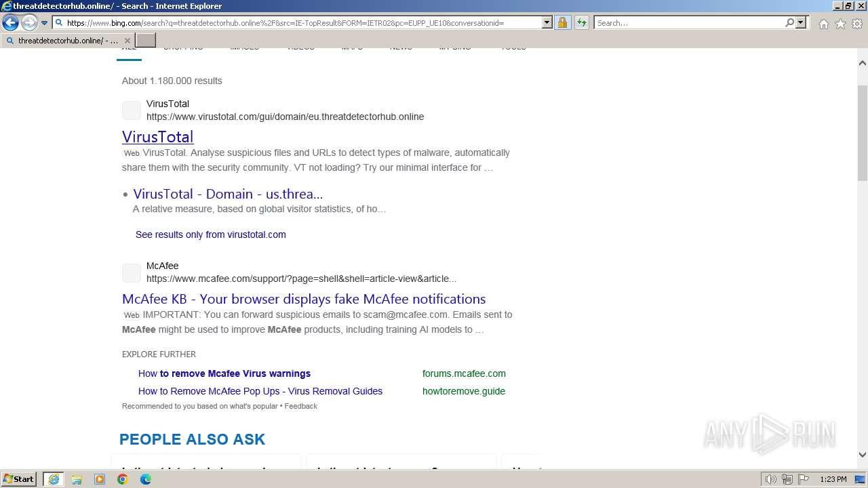Image resolution: width=868 pixels, height=488 pixels.
Task: Go back using the Back arrow button
Action: point(10,23)
